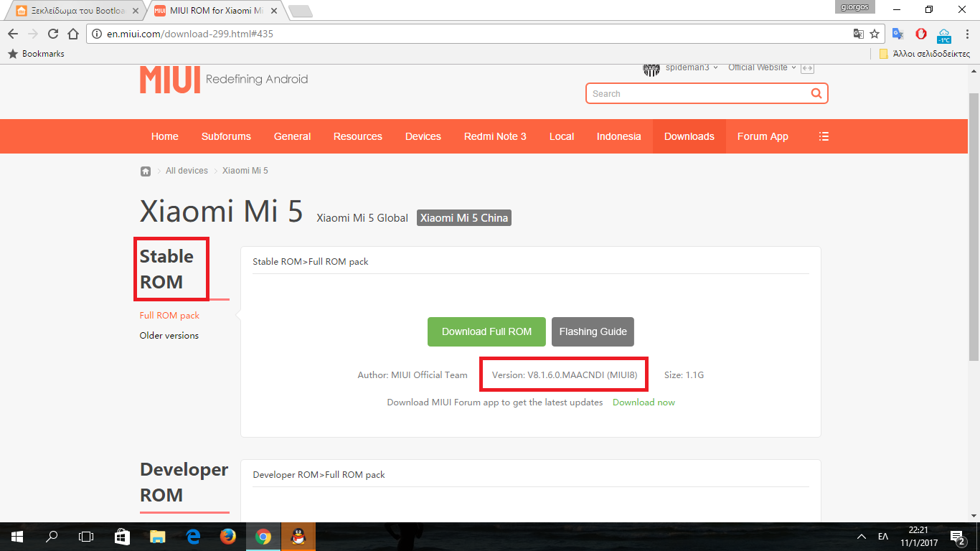Go back to the previous page
Image resolution: width=980 pixels, height=551 pixels.
[13, 34]
